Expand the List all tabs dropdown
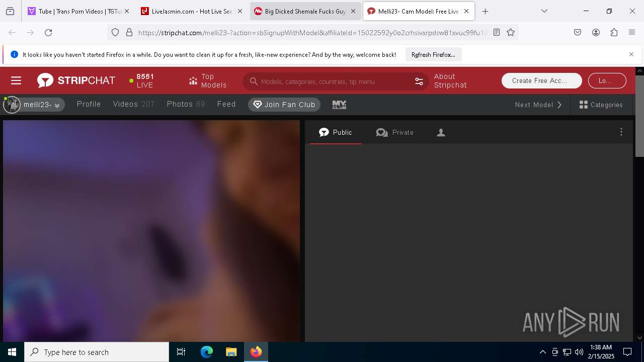Viewport: 644px width, 362px height. click(x=544, y=11)
